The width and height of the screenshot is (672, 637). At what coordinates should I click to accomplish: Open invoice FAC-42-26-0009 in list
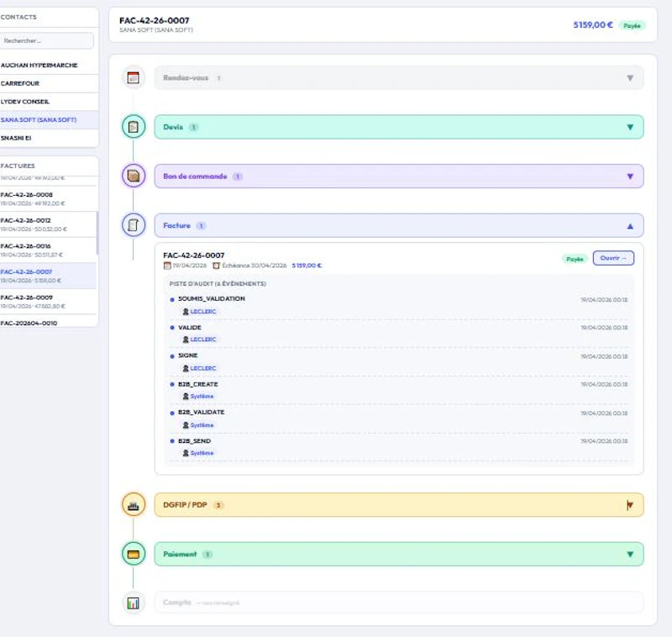pos(48,302)
